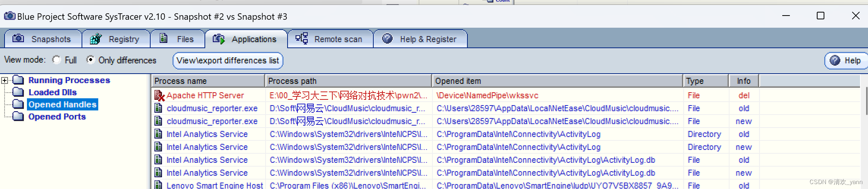
Task: Click the Help & Register question icon
Action: [x=387, y=38]
